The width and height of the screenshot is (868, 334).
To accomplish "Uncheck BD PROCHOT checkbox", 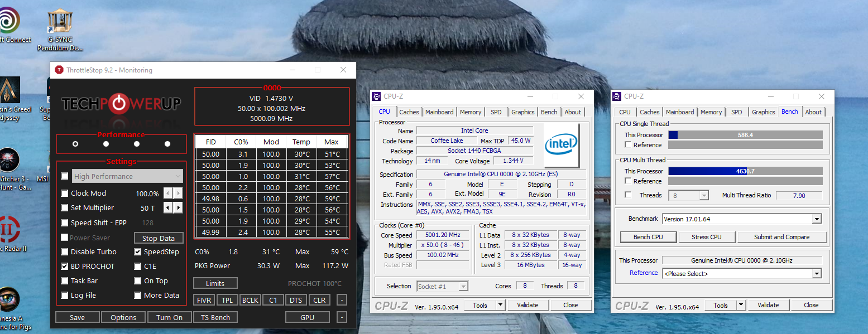I will (x=65, y=267).
